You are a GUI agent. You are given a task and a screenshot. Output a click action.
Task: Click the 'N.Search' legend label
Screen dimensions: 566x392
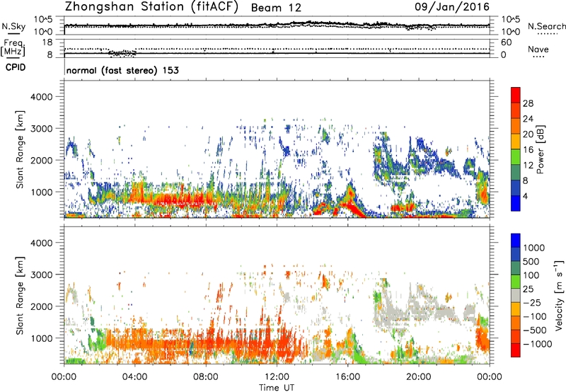tap(546, 26)
